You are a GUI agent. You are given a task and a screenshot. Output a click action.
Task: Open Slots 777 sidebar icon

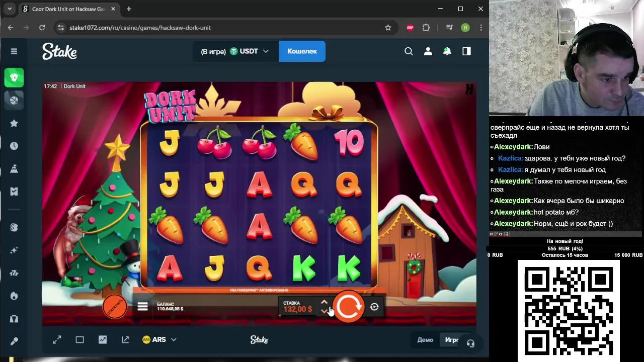coord(14,273)
